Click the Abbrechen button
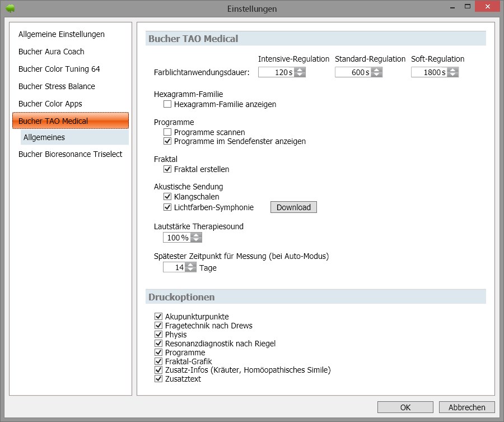Viewport: 504px width, 422px height. point(466,407)
